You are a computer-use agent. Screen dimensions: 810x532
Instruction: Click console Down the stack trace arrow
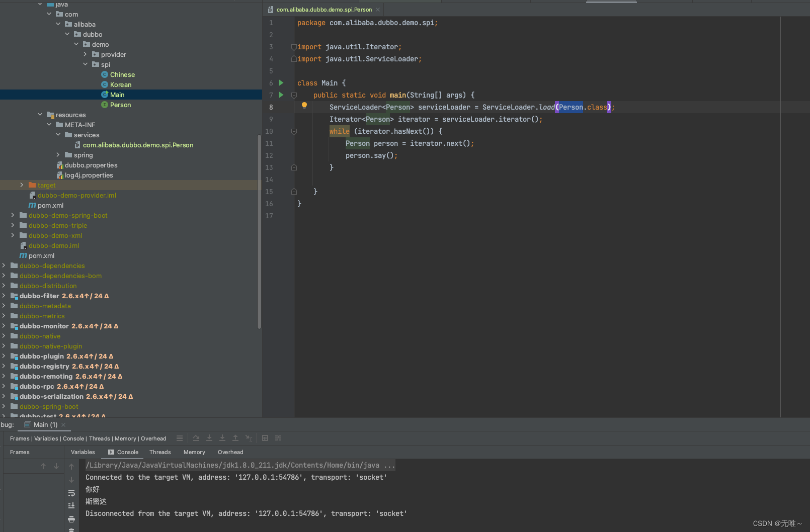click(71, 480)
